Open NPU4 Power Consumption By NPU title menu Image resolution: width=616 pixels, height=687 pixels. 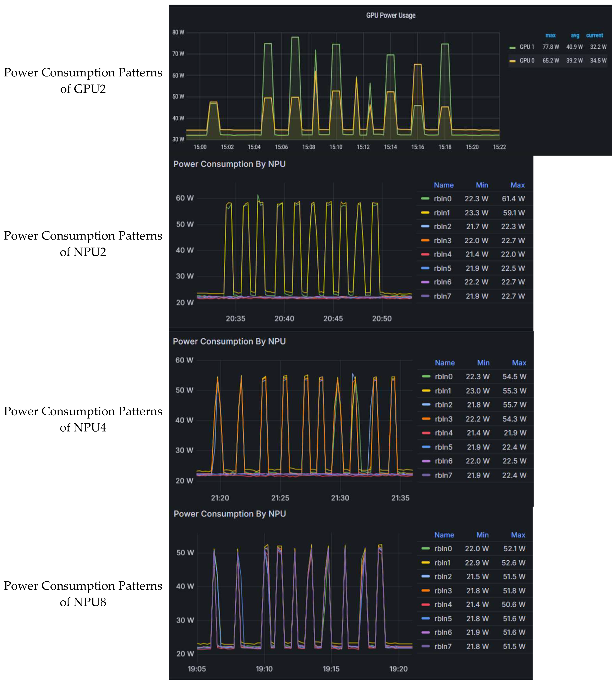tap(229, 341)
